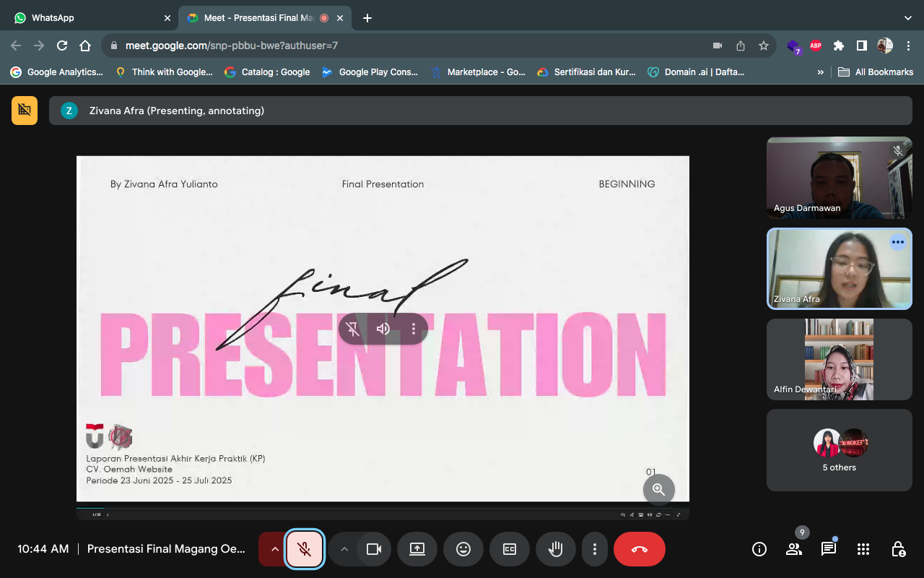Open the emoji reactions panel

point(463,549)
